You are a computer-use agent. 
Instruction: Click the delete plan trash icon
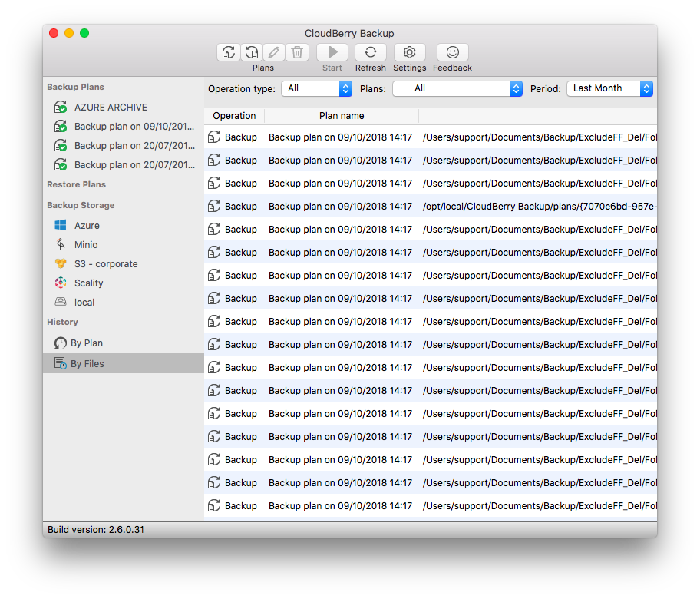pos(297,52)
